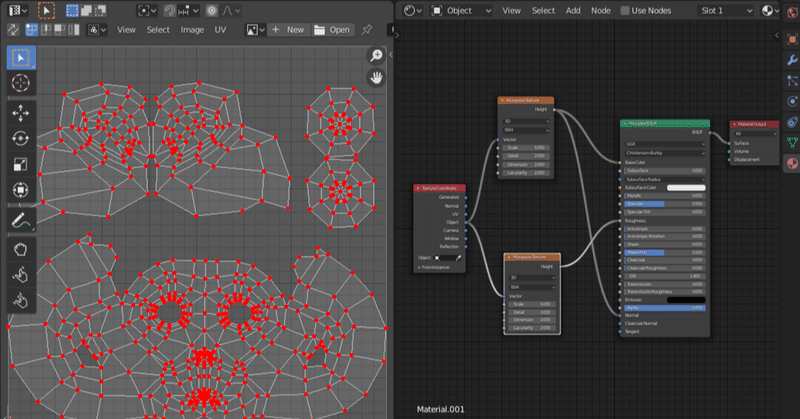Click the zoom magnifier gizmo in UV view
Image resolution: width=800 pixels, height=419 pixels.
click(x=377, y=55)
